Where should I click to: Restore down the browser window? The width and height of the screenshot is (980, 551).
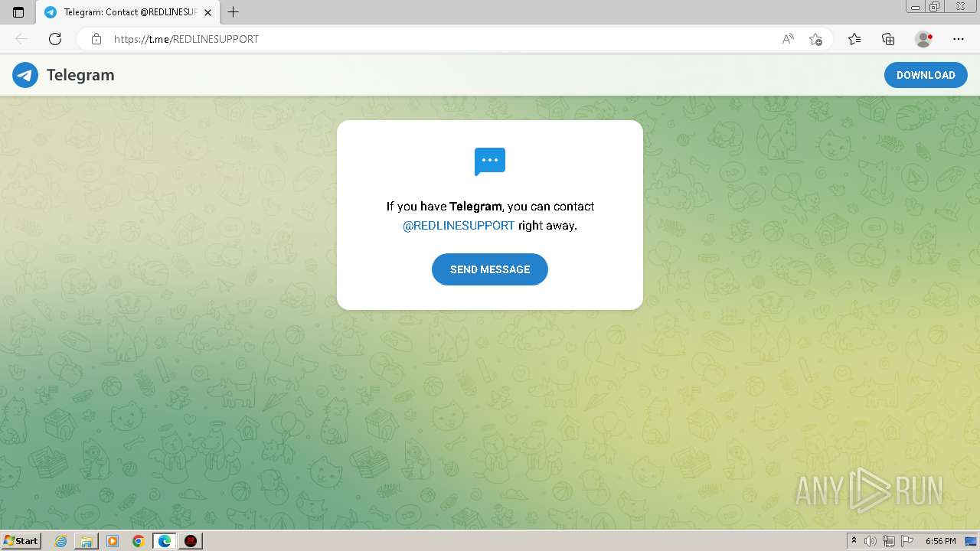pos(935,6)
